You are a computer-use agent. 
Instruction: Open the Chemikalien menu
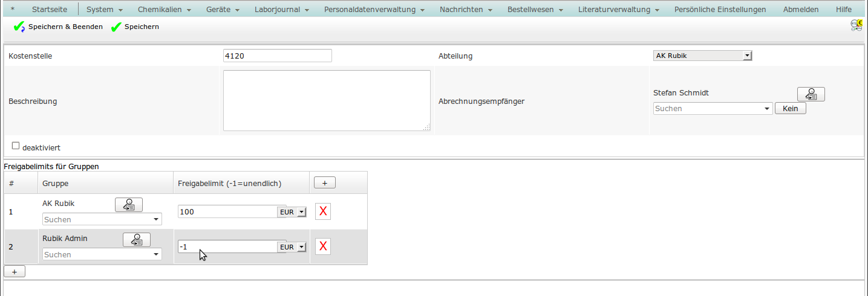164,10
